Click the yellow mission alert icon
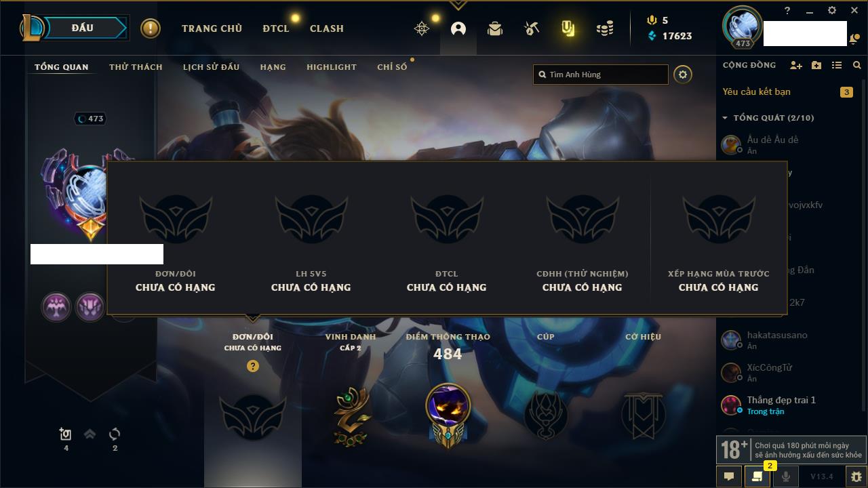The height and width of the screenshot is (488, 868). point(151,28)
